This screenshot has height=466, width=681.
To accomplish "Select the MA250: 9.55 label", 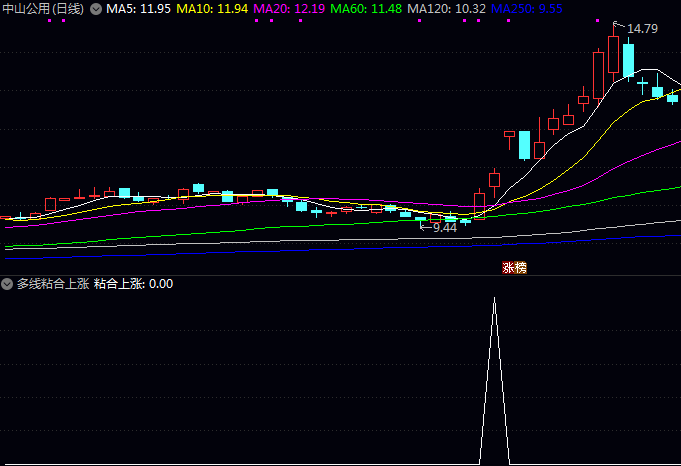I will [526, 9].
